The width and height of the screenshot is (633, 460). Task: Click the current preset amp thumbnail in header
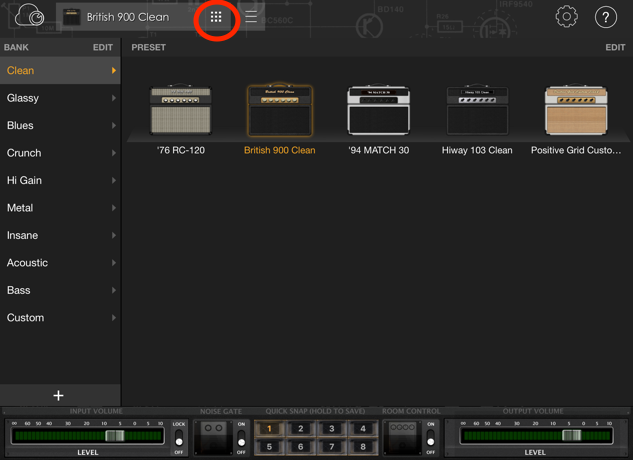click(71, 17)
